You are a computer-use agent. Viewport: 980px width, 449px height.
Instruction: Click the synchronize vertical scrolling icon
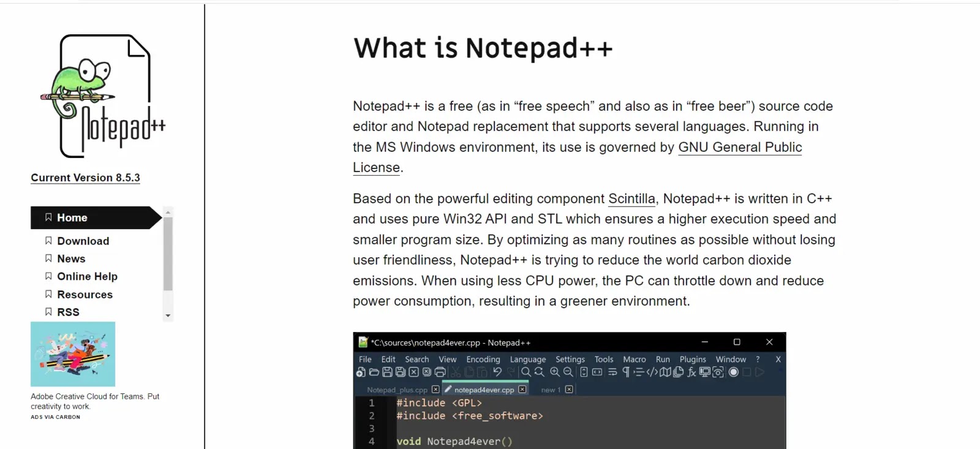584,372
